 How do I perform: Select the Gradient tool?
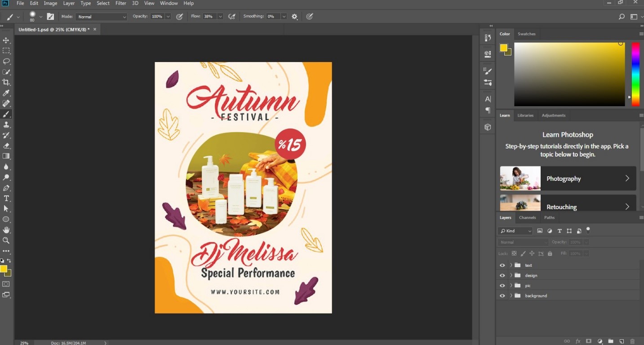[6, 156]
